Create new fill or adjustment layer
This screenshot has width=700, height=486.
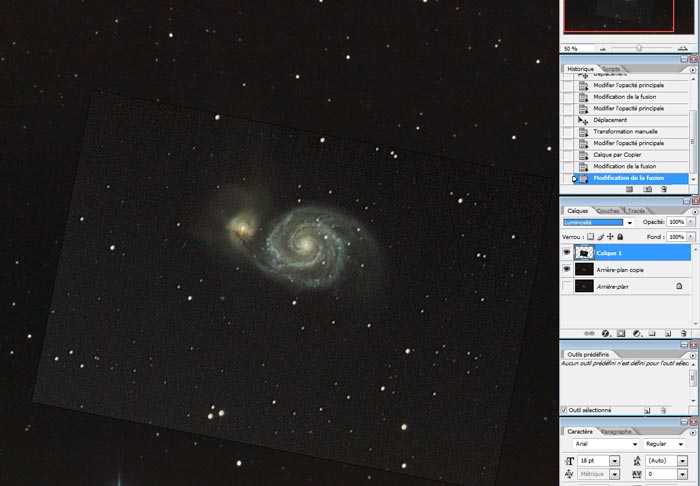[x=638, y=333]
